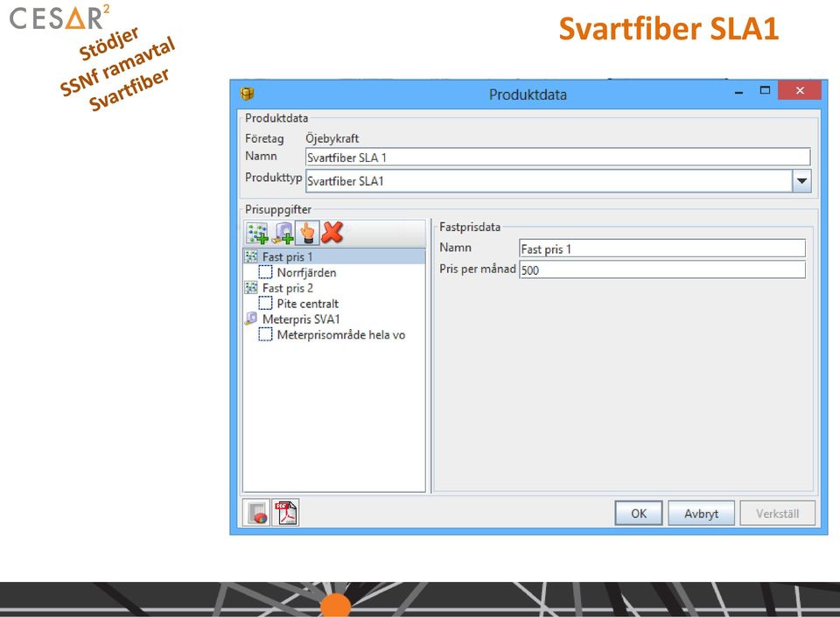
Task: Click the Pris per månad label
Action: 478,269
